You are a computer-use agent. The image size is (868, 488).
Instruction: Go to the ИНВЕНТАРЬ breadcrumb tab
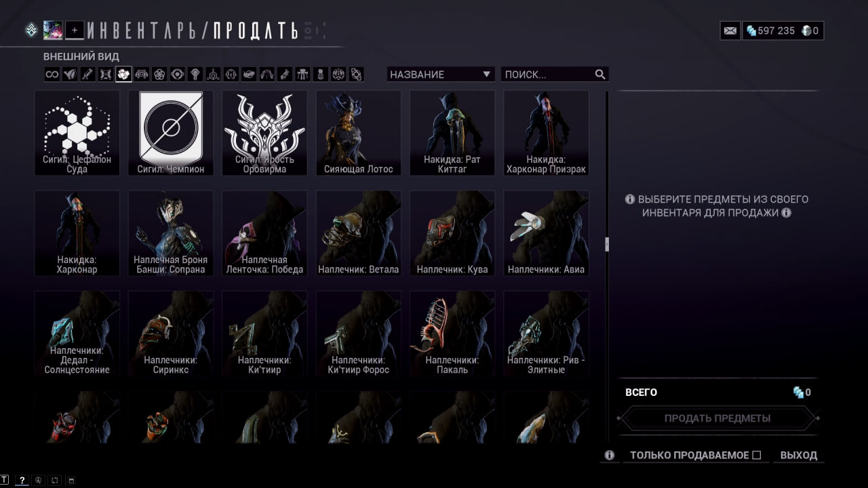click(142, 30)
